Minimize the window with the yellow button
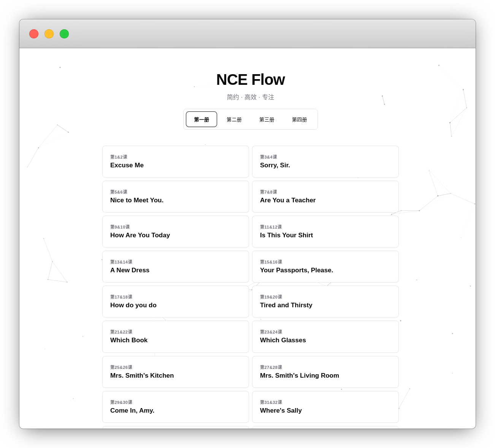 [49, 34]
